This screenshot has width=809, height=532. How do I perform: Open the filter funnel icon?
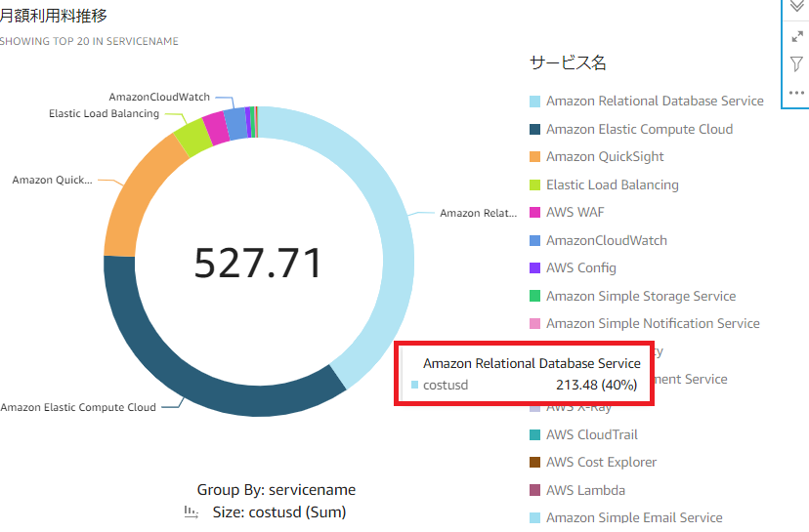point(796,63)
